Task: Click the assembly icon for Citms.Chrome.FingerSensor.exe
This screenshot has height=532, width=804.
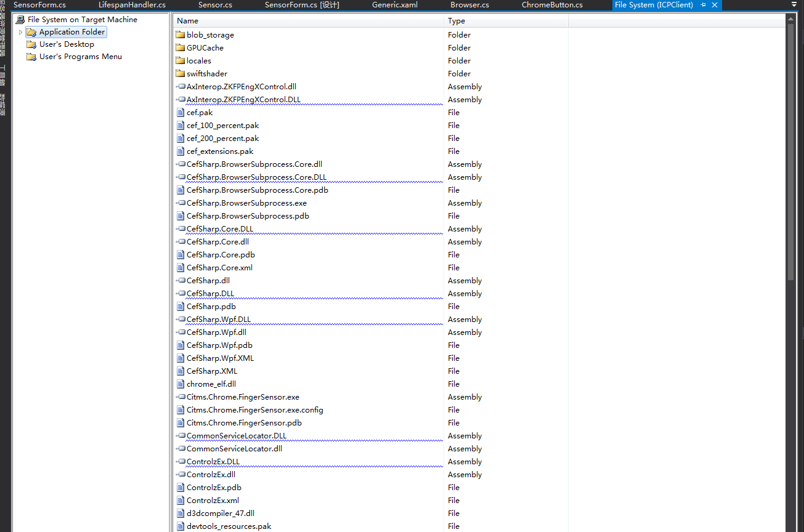Action: pyautogui.click(x=181, y=397)
